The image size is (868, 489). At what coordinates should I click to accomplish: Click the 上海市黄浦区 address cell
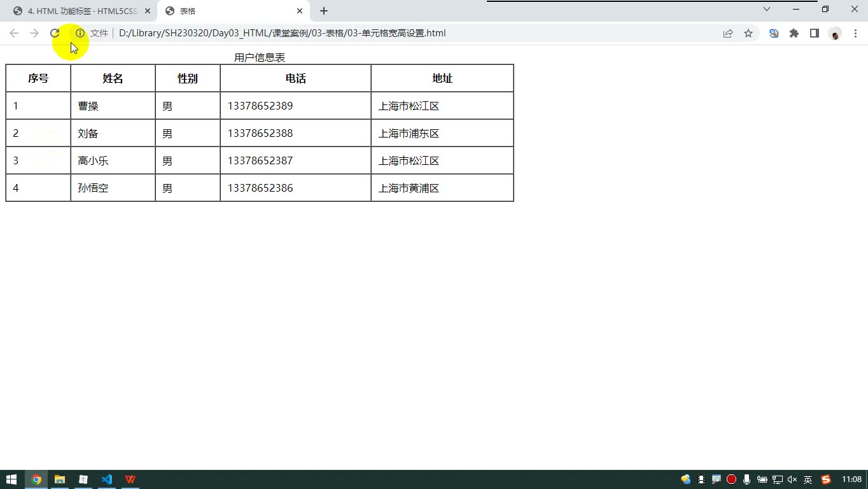[x=442, y=188]
